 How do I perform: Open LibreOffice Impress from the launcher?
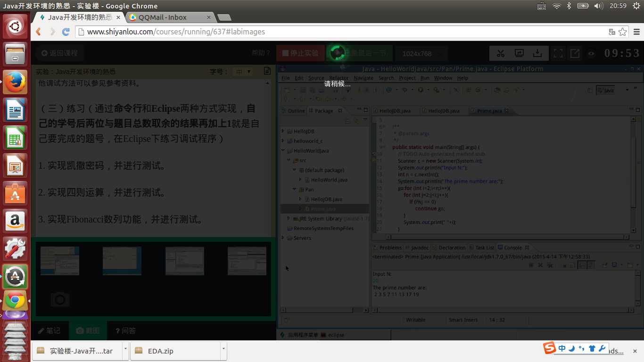(15, 166)
